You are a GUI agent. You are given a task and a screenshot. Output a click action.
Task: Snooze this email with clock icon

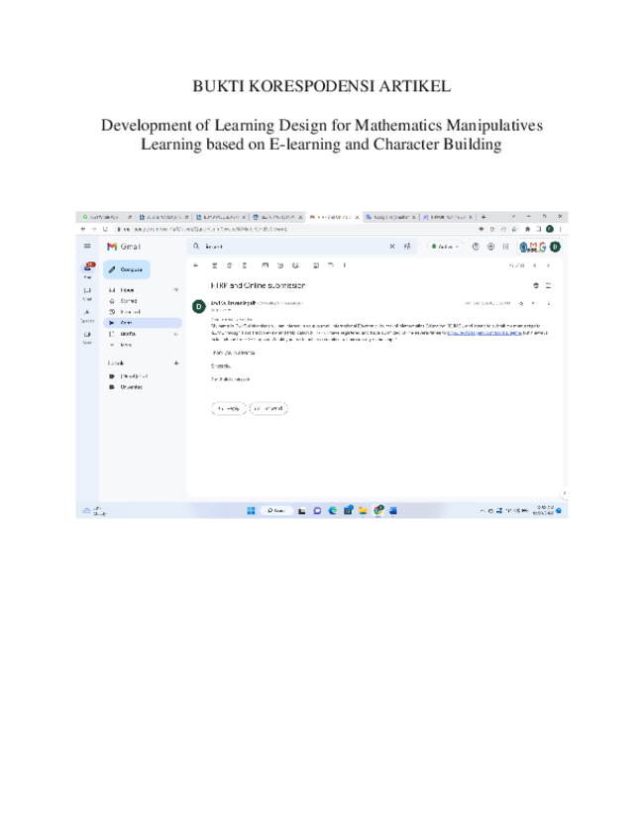coord(280,265)
